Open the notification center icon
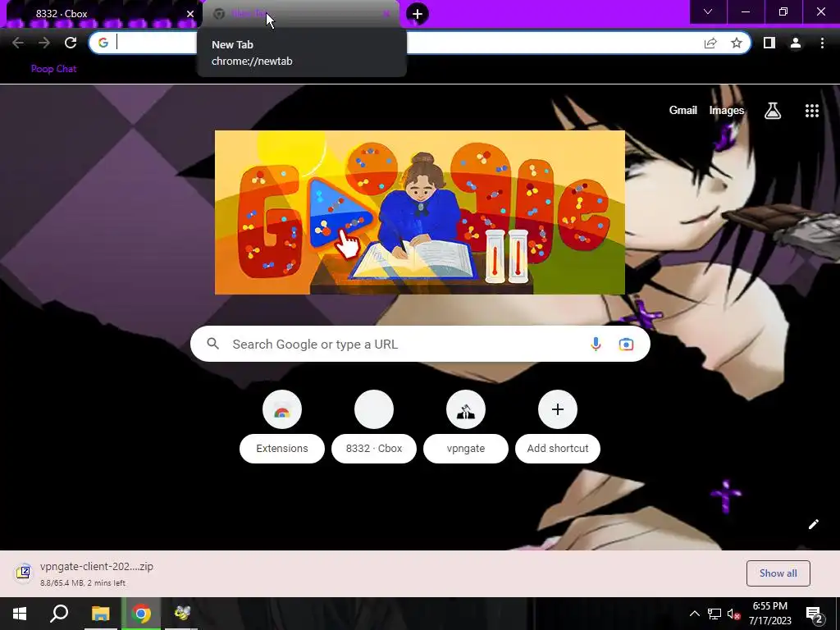The image size is (840, 630). point(815,614)
